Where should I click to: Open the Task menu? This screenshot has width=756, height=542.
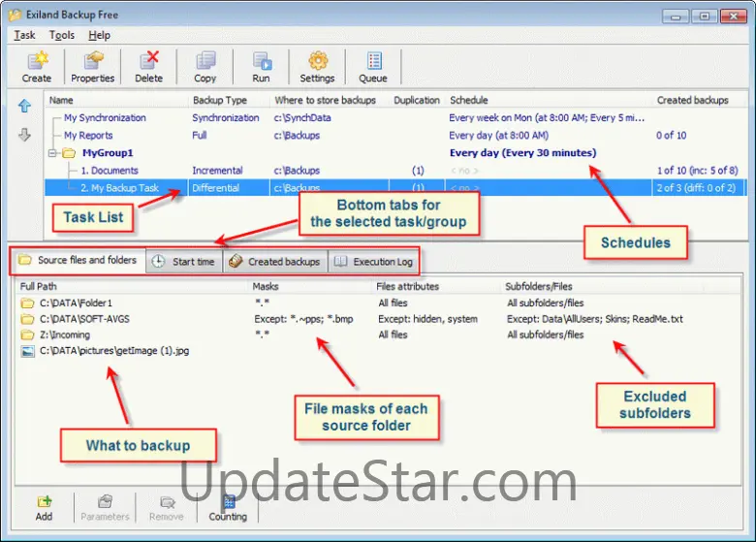click(x=24, y=35)
